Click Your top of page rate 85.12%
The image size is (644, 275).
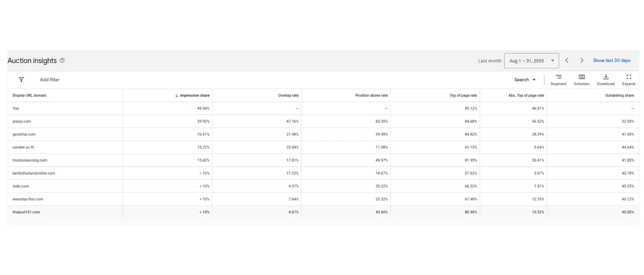coord(471,108)
